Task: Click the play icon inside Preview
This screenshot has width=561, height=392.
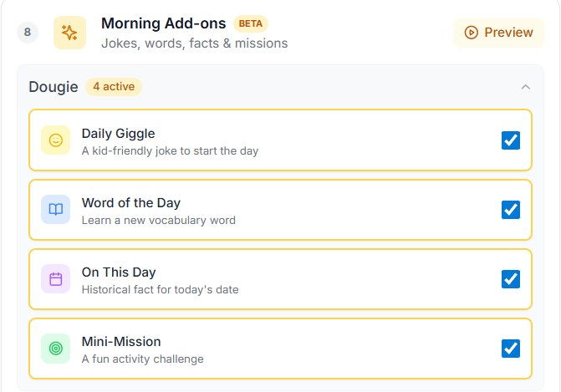Action: click(x=472, y=33)
